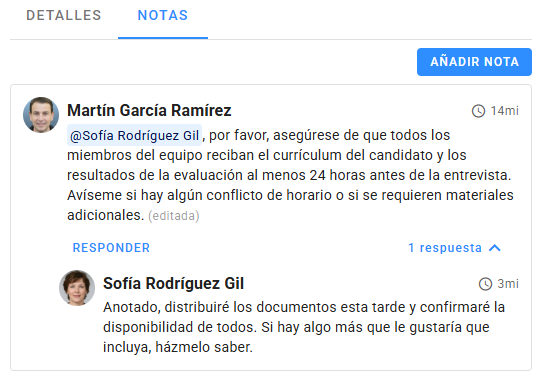
Task: Select the NOTAS tab
Action: (x=163, y=16)
